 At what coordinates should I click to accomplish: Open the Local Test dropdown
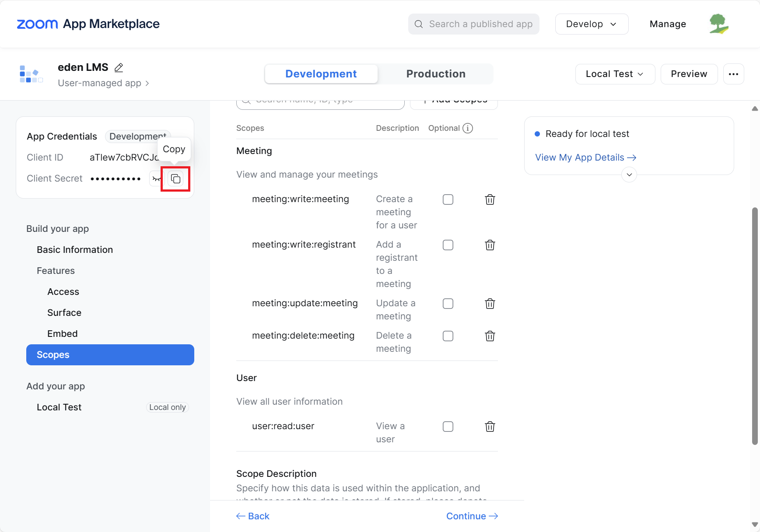coord(615,74)
